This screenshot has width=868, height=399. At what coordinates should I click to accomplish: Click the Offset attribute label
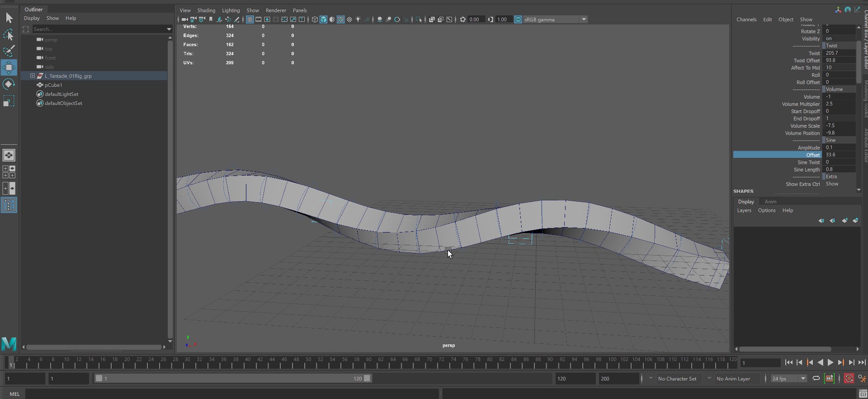pos(813,155)
